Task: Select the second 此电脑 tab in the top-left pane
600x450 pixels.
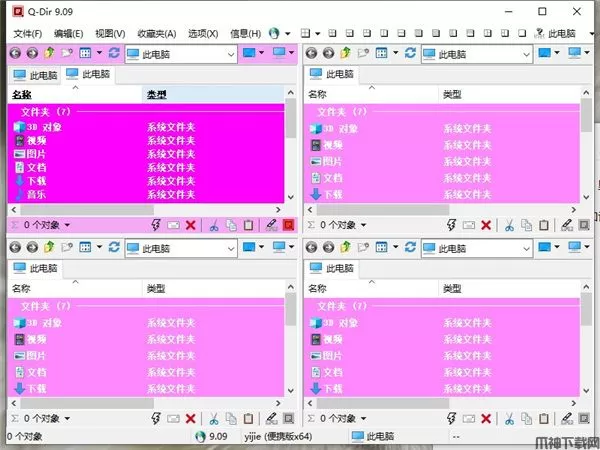Action: coord(88,74)
